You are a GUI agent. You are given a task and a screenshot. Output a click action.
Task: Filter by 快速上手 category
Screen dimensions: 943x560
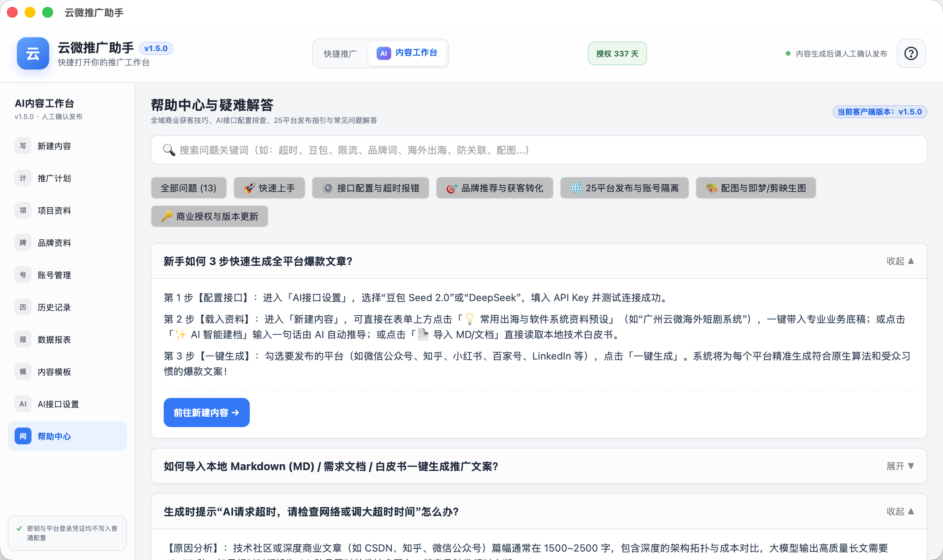269,188
